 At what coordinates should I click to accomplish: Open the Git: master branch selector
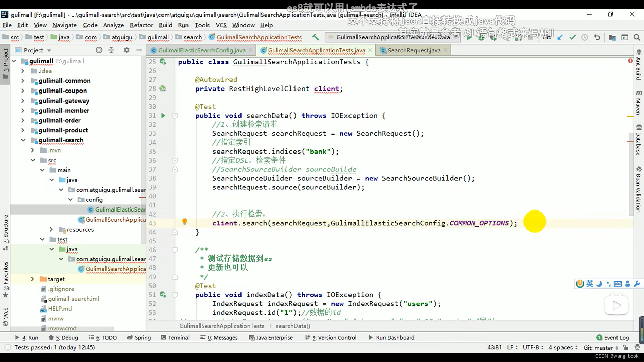601,348
